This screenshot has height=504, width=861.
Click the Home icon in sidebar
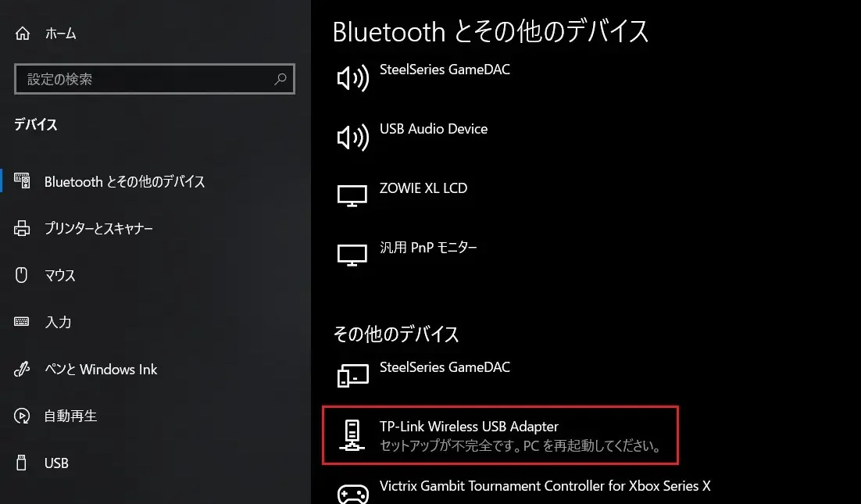point(23,34)
